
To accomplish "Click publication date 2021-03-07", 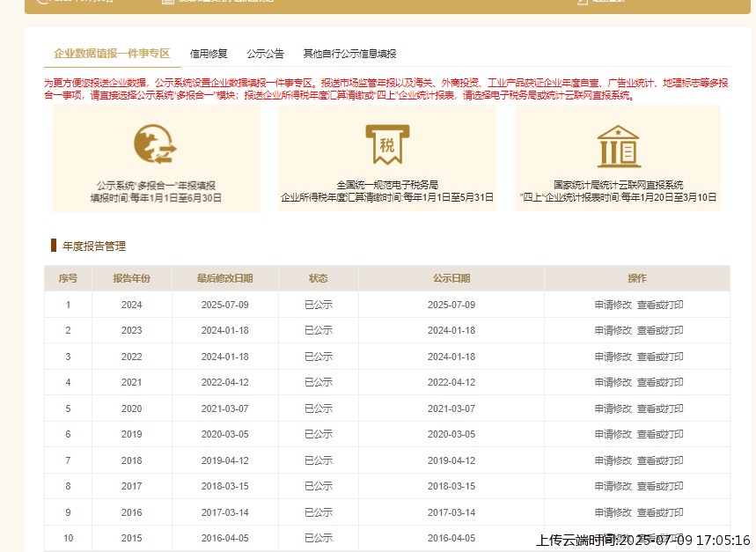I will (x=451, y=408).
